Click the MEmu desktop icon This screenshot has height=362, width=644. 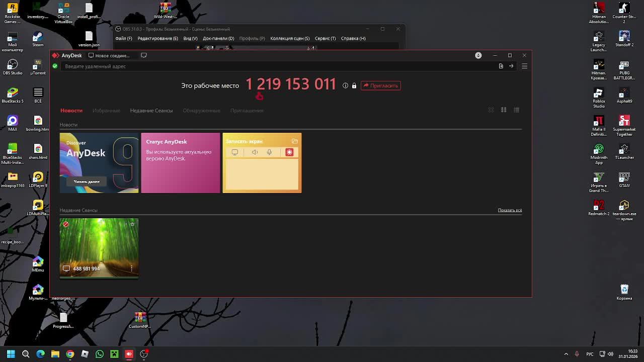click(38, 264)
